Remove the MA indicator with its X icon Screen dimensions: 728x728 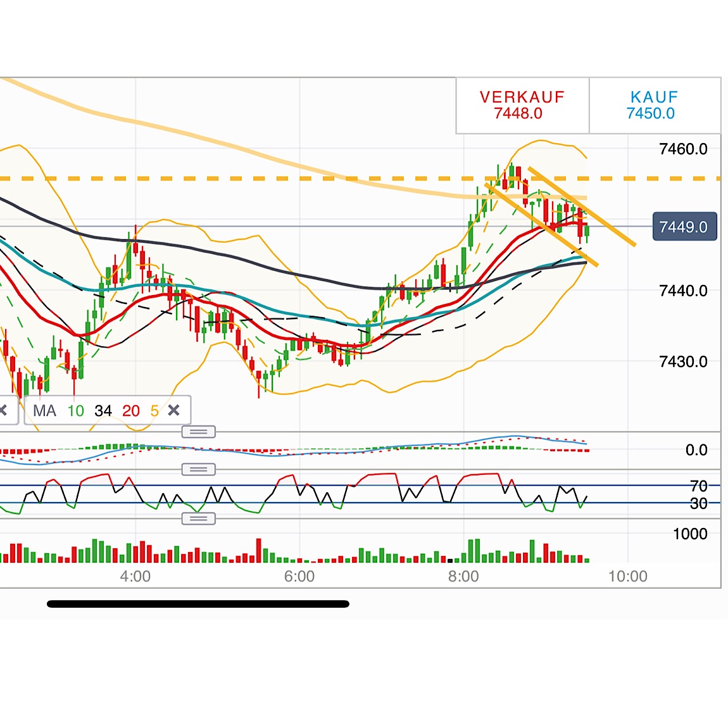coord(174,411)
